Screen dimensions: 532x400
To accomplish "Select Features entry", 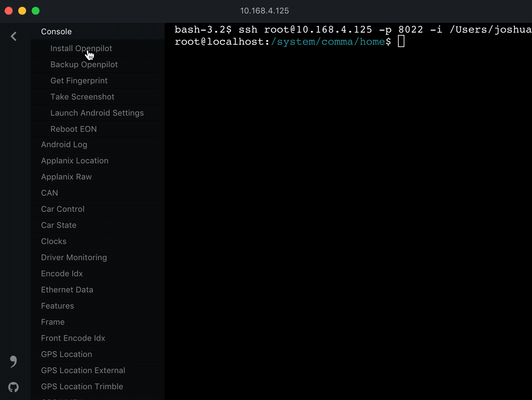I will [x=97, y=306].
